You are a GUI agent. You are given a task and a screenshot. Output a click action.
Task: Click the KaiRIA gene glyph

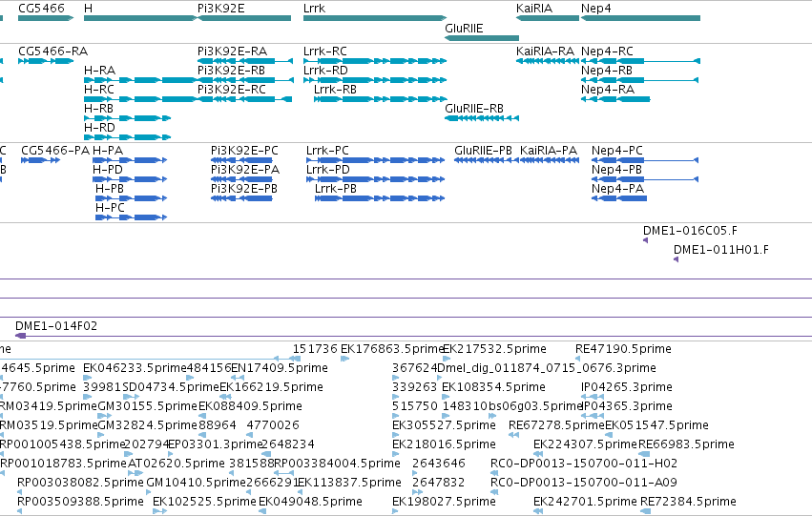pos(548,18)
